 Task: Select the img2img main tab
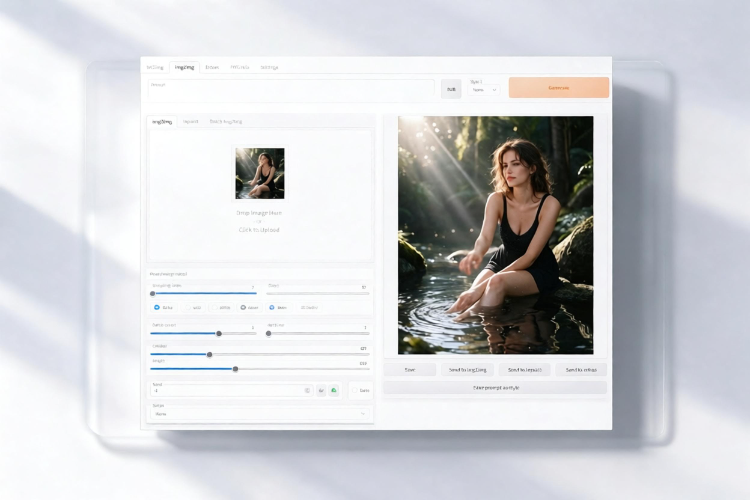click(x=184, y=67)
